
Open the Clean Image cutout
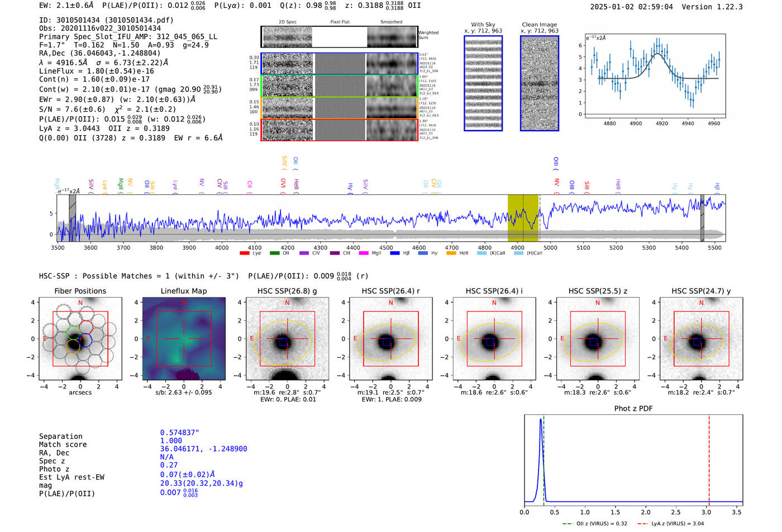pyautogui.click(x=540, y=84)
